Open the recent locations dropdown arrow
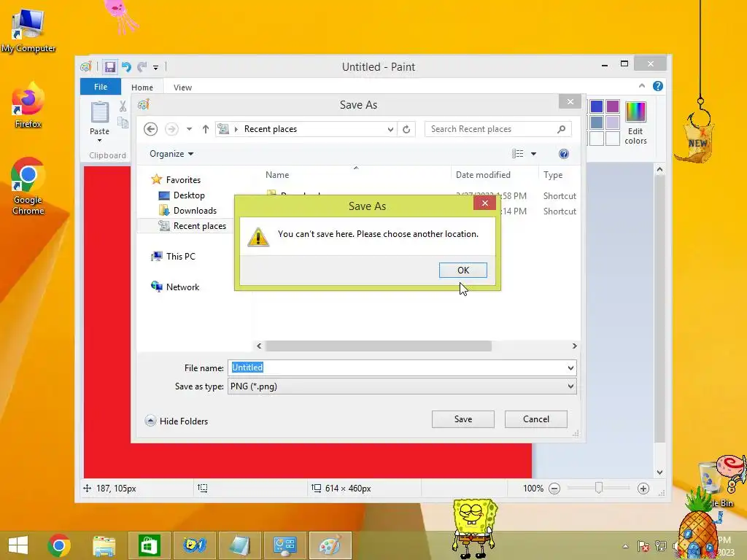747x560 pixels. pos(189,129)
